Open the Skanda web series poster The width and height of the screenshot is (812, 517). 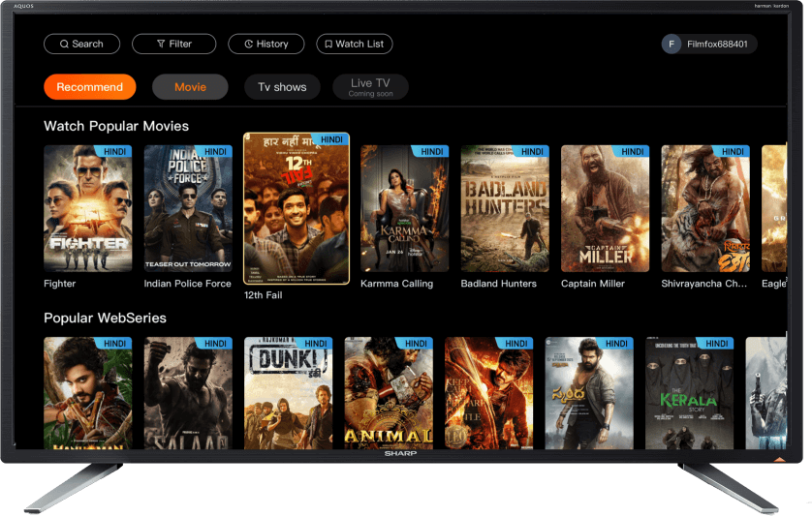coord(589,393)
